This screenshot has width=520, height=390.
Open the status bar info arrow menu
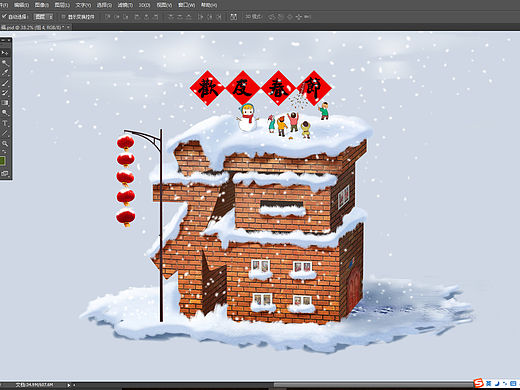pyautogui.click(x=69, y=385)
